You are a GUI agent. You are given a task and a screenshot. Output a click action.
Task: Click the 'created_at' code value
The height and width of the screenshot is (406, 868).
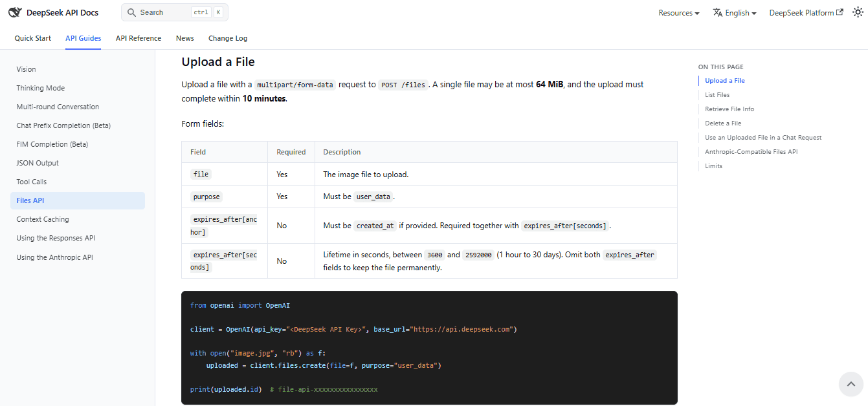click(375, 226)
